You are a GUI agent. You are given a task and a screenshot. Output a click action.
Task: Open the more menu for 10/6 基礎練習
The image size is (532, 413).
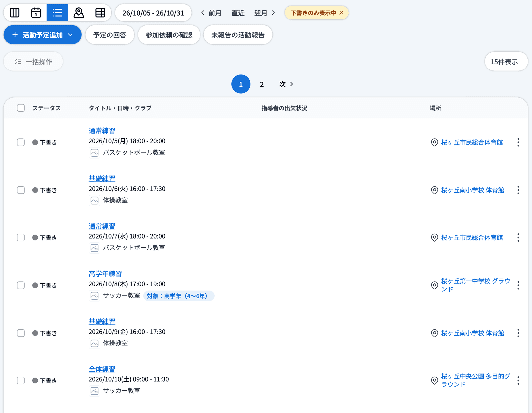[518, 190]
